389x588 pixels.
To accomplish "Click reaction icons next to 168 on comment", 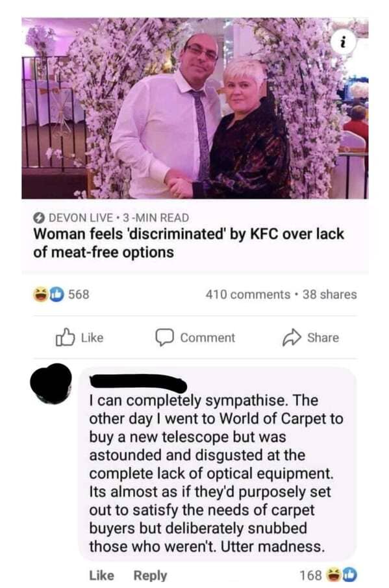I will point(342,575).
